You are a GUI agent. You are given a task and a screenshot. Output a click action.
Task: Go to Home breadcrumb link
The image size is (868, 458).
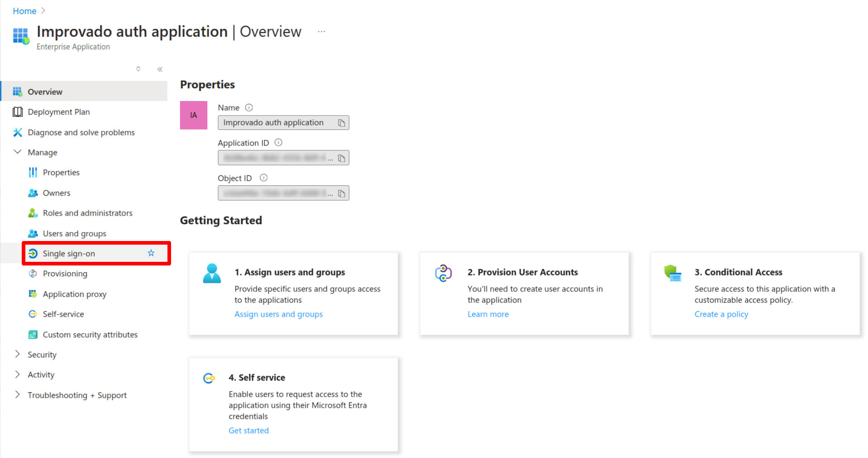point(24,11)
